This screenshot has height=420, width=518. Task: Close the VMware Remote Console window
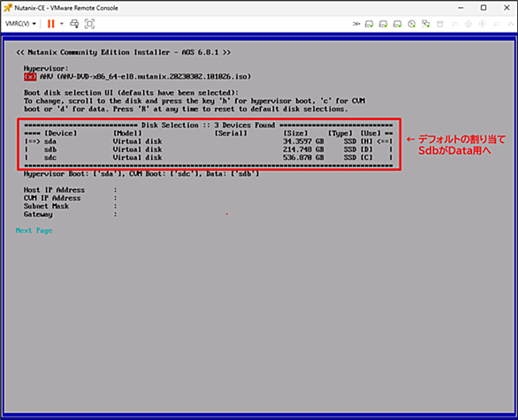point(507,8)
